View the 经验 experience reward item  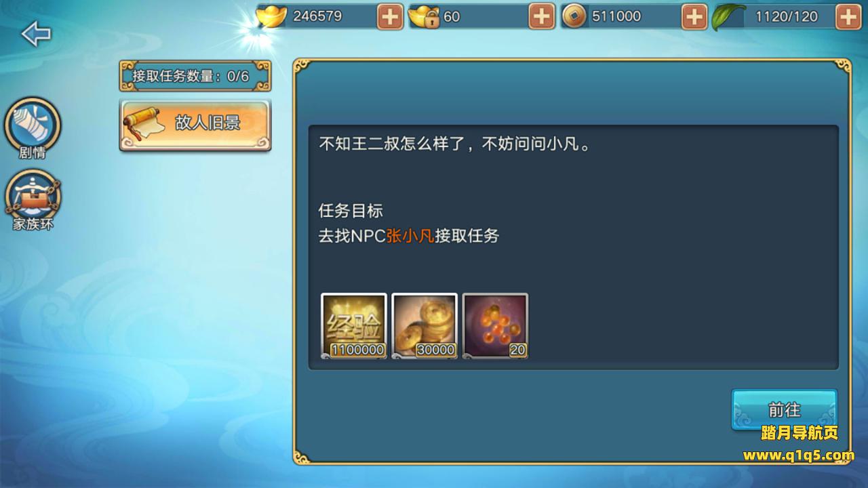pyautogui.click(x=354, y=326)
